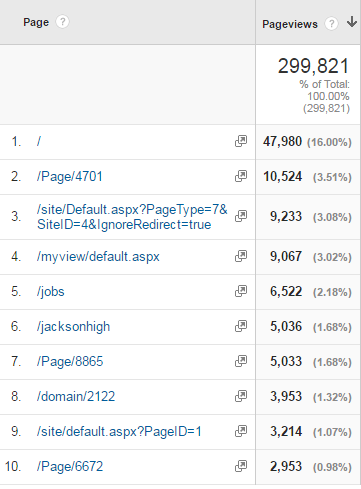Image resolution: width=361 pixels, height=489 pixels.
Task: Click external link icon for /Page/6672
Action: coord(241,466)
